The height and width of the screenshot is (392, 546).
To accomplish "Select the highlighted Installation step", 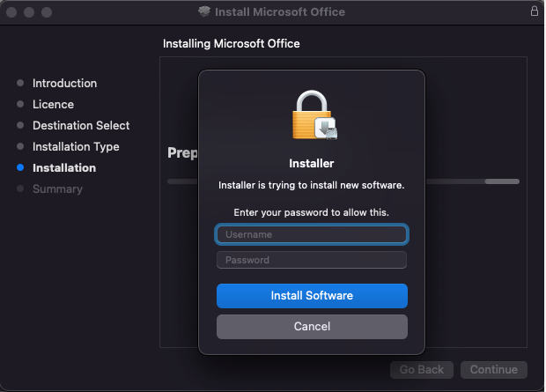I will (64, 168).
